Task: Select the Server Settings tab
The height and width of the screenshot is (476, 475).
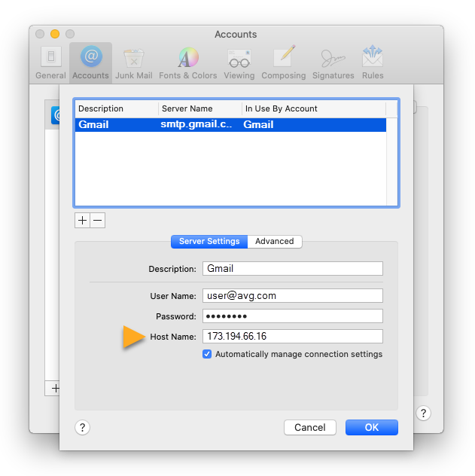Action: (209, 241)
